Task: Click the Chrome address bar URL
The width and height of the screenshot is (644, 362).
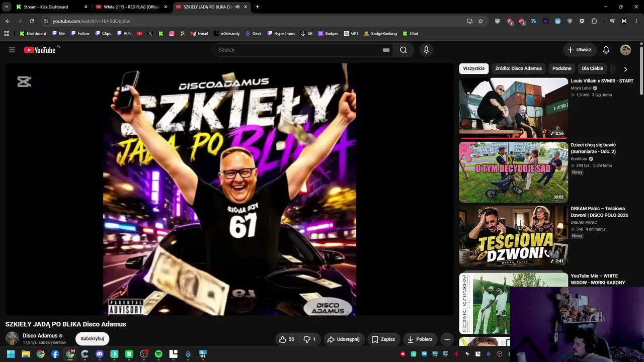Action: pos(92,21)
